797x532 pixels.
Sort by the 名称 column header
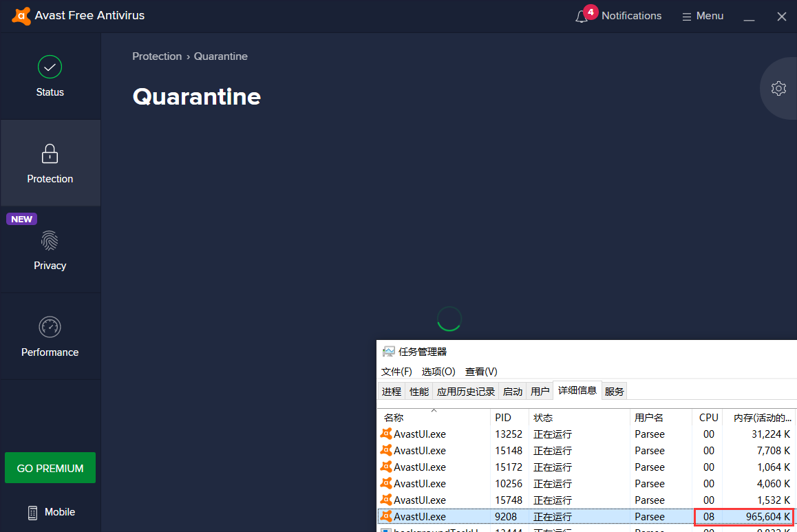[x=434, y=418]
